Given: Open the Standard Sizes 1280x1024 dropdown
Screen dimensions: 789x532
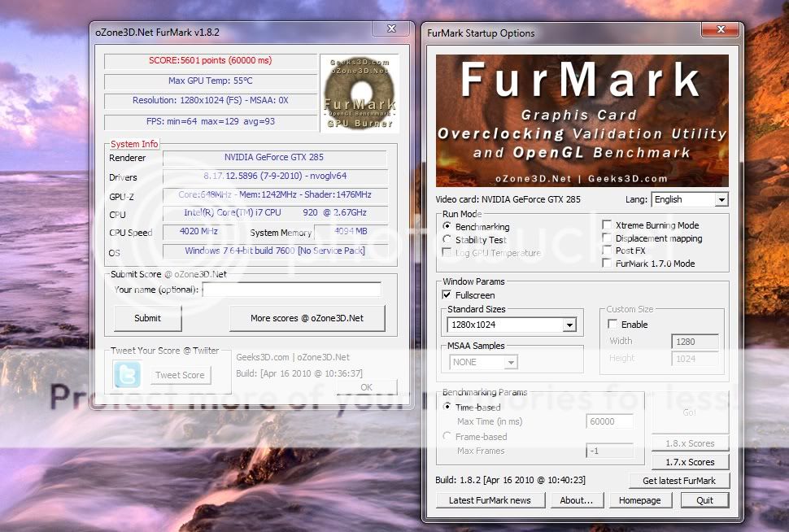Looking at the screenshot, I should [512, 325].
